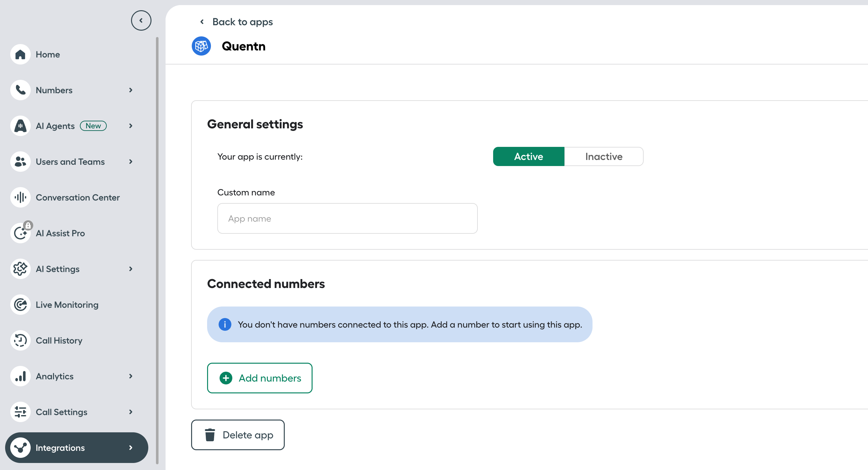The image size is (868, 470).
Task: Set app status to Active
Action: (528, 156)
